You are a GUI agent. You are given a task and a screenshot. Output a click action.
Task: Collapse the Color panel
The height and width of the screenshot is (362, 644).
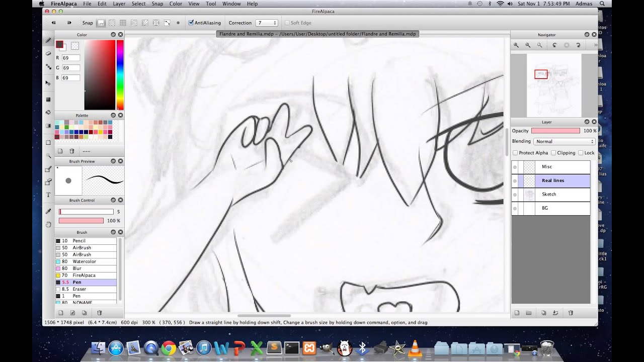pos(113,35)
